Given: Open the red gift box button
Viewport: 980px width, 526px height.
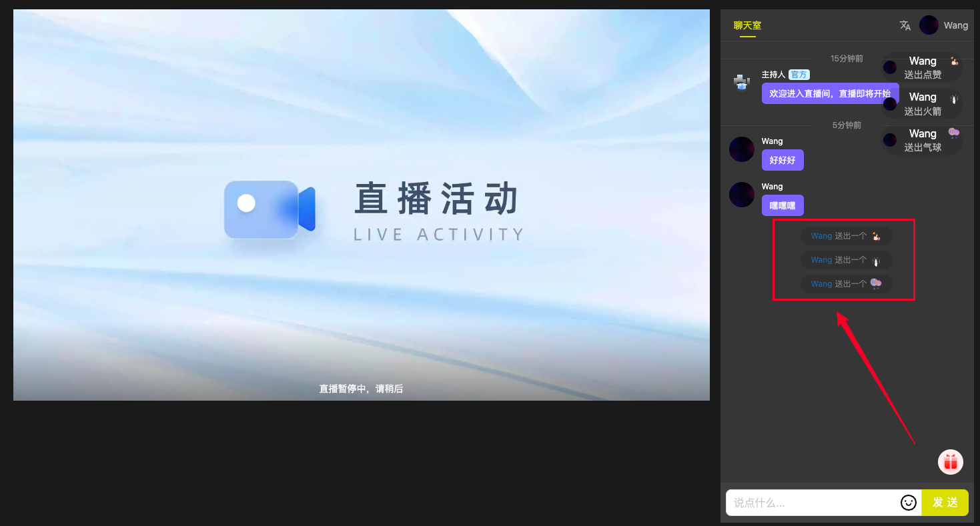Looking at the screenshot, I should point(950,461).
